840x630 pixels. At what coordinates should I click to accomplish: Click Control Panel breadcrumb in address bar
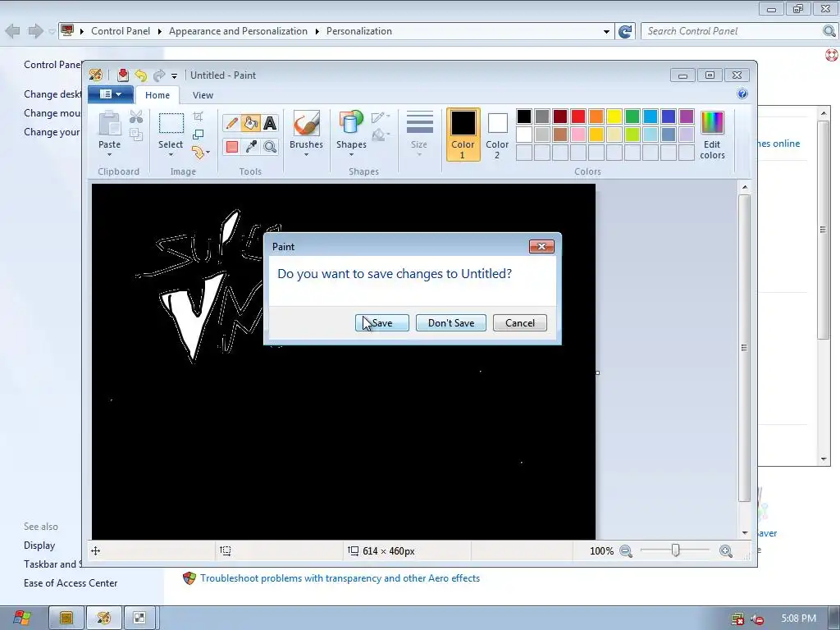click(x=121, y=31)
